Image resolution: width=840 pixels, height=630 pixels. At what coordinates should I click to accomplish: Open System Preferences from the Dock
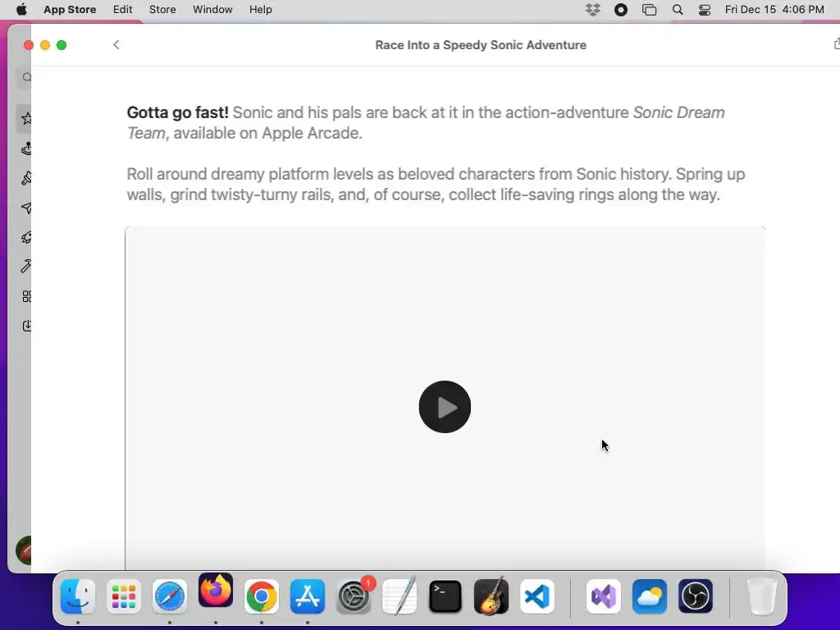(x=354, y=596)
